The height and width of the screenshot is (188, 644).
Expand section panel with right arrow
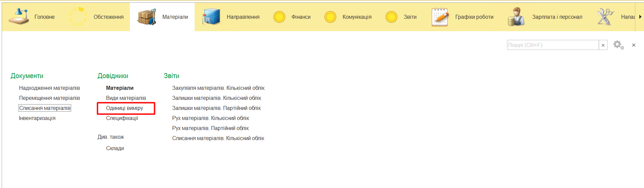click(x=640, y=17)
